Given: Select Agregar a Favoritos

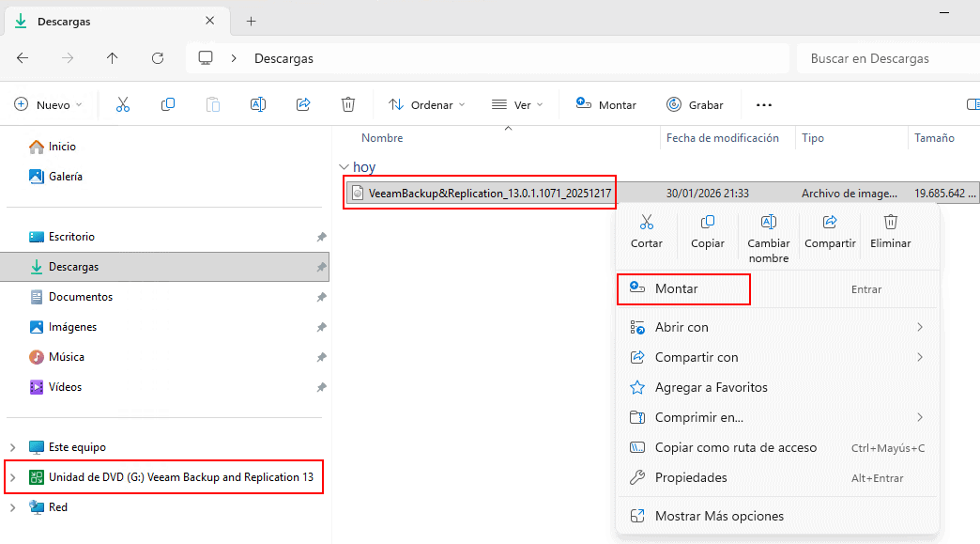Looking at the screenshot, I should [777, 387].
